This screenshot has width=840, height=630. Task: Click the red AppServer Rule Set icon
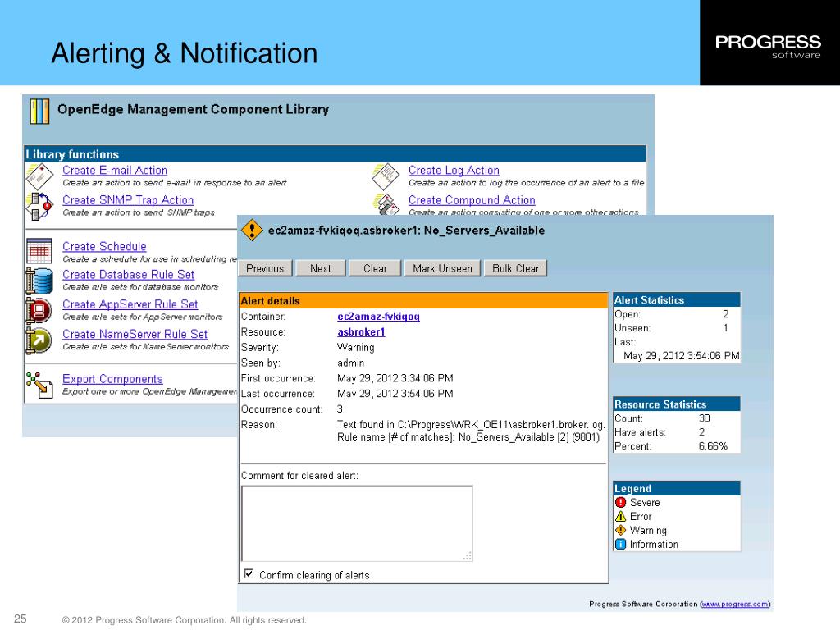(x=39, y=310)
